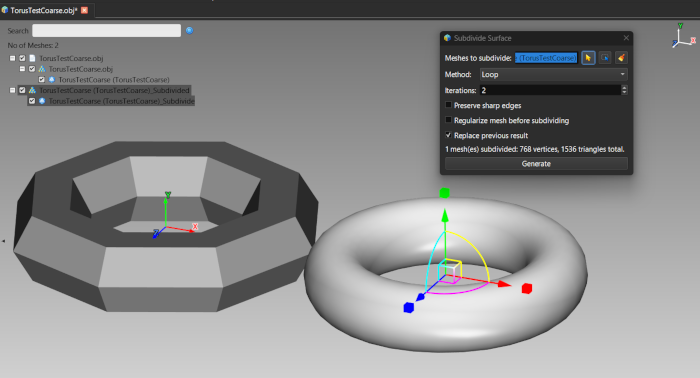The height and width of the screenshot is (378, 700).
Task: Switch to the TorusTestCoarse.obj* tab
Action: tap(44, 10)
